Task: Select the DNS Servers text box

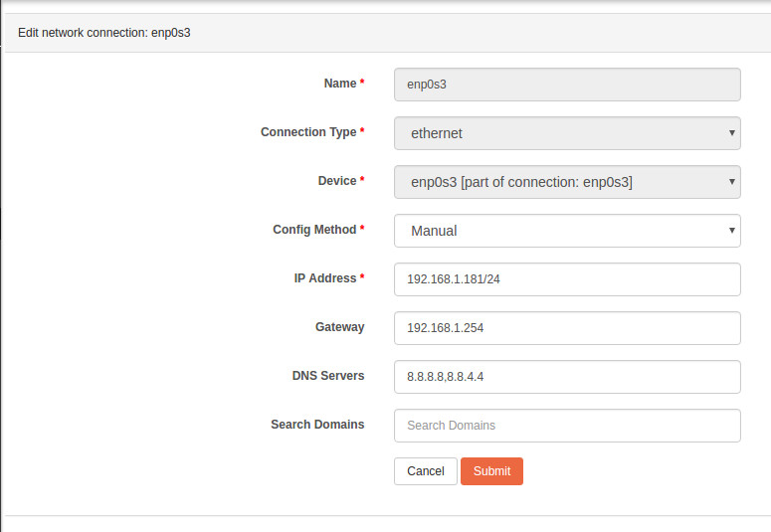Action: pyautogui.click(x=567, y=377)
